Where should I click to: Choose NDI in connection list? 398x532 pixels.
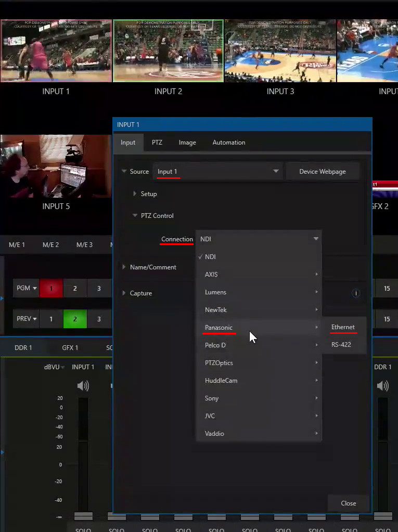click(x=259, y=256)
